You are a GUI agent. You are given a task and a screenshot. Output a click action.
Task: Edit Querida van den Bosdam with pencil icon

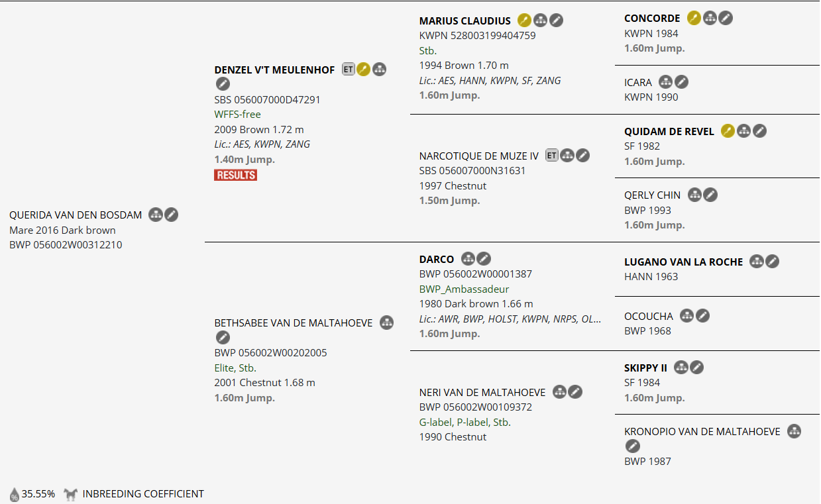(x=172, y=215)
